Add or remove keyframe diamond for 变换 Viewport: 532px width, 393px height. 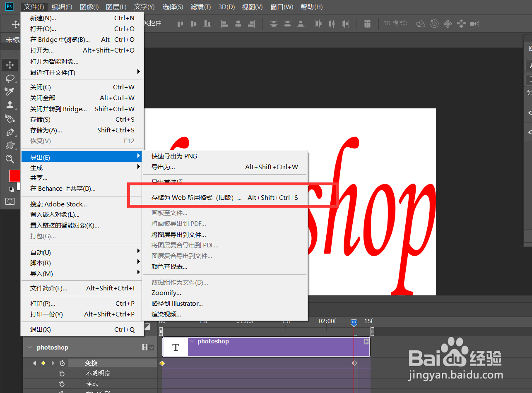[43, 363]
